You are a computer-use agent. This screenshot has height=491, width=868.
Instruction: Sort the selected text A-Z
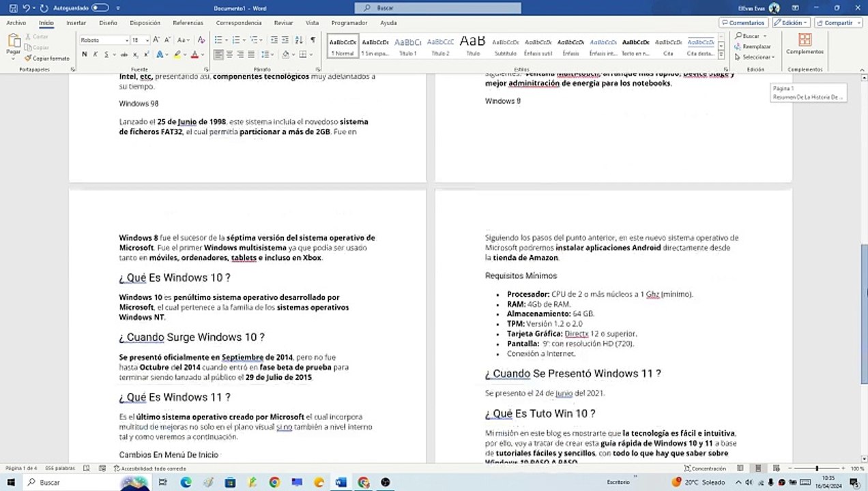coord(298,40)
